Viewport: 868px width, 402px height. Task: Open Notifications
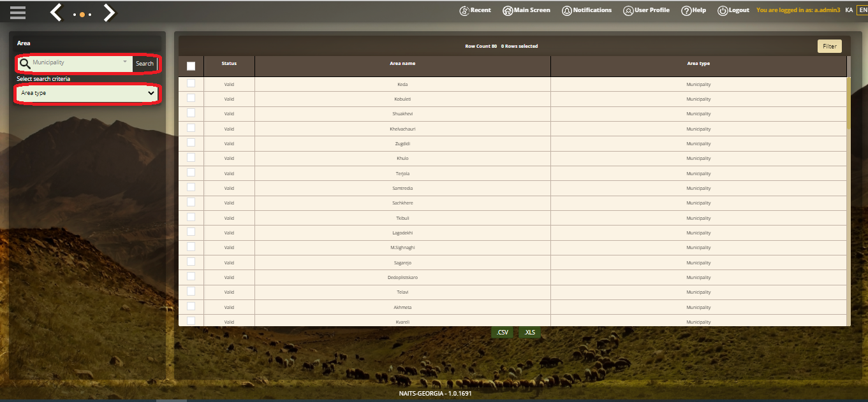click(587, 10)
